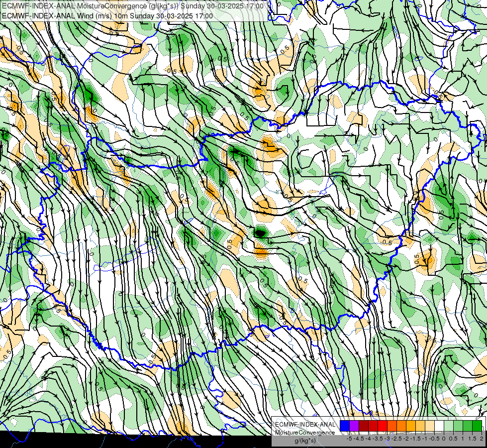Click the -5 legend tick value
Viewport: 487px width, 448px height.
click(349, 439)
